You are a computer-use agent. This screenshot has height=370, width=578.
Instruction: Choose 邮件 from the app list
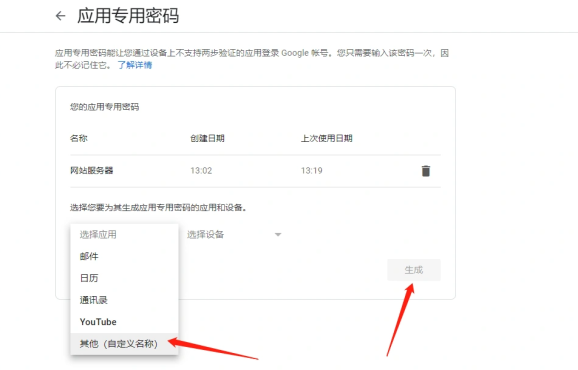pyautogui.click(x=124, y=256)
